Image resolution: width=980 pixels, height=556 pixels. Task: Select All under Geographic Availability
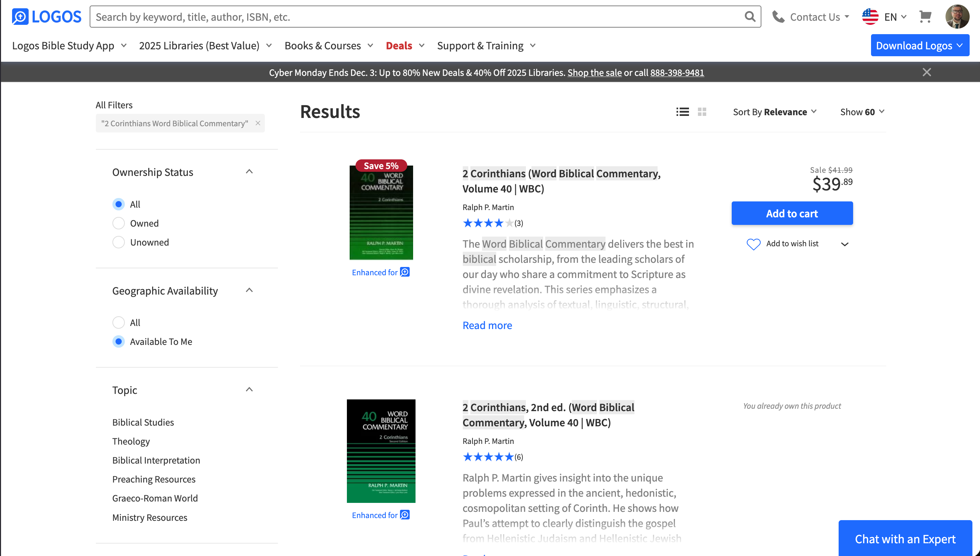pyautogui.click(x=119, y=323)
